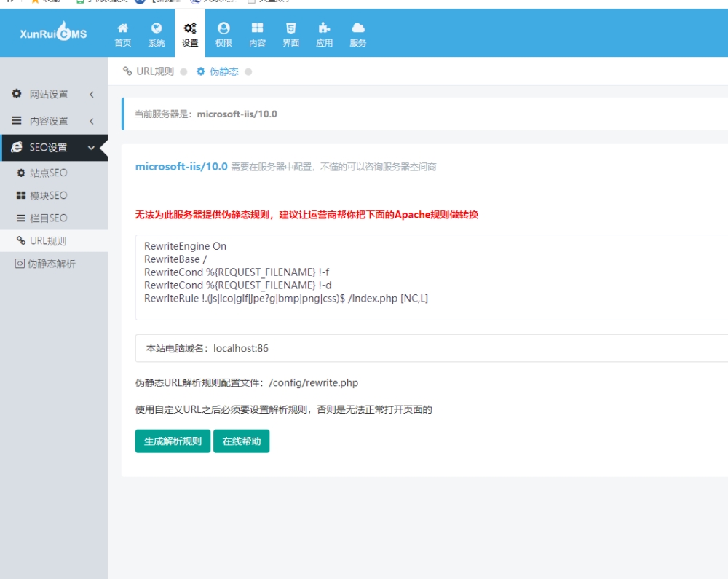
Task: Click the RewriteBase / line
Action: tap(175, 259)
